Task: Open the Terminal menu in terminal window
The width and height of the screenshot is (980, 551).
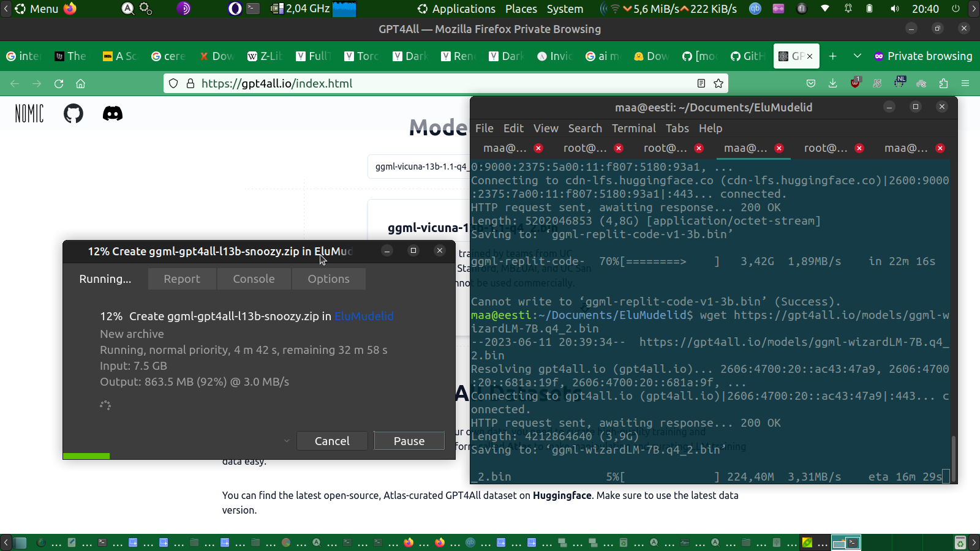Action: 633,128
